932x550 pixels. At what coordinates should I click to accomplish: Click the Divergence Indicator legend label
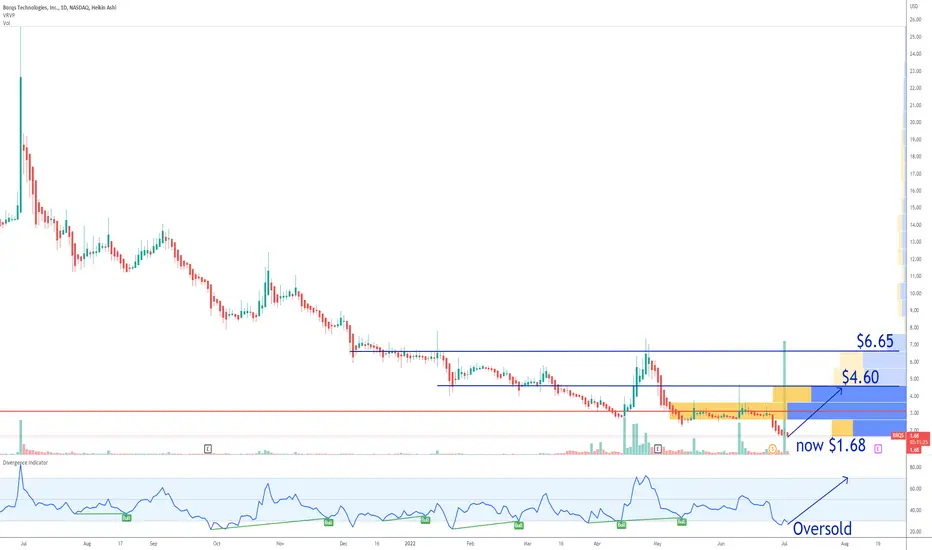25,463
